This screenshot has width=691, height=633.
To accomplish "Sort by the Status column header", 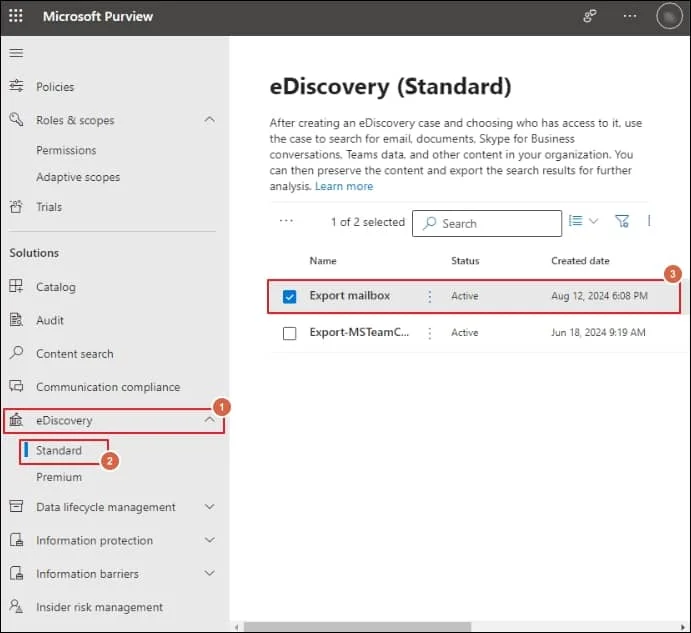I will (x=465, y=261).
